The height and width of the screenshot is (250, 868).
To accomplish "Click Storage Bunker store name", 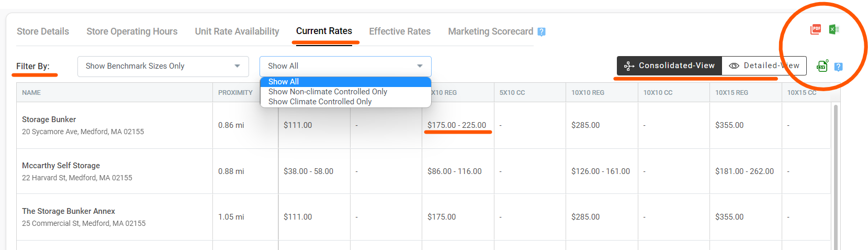I will click(49, 119).
